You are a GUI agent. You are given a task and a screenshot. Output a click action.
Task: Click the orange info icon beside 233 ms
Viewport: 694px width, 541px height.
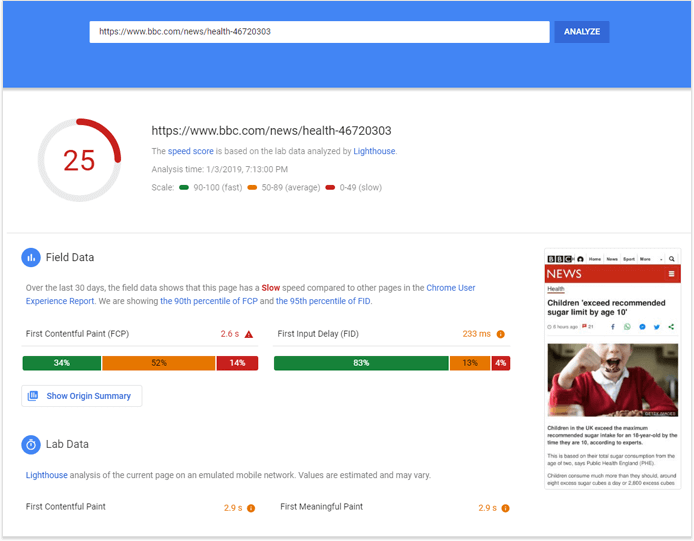tap(501, 334)
